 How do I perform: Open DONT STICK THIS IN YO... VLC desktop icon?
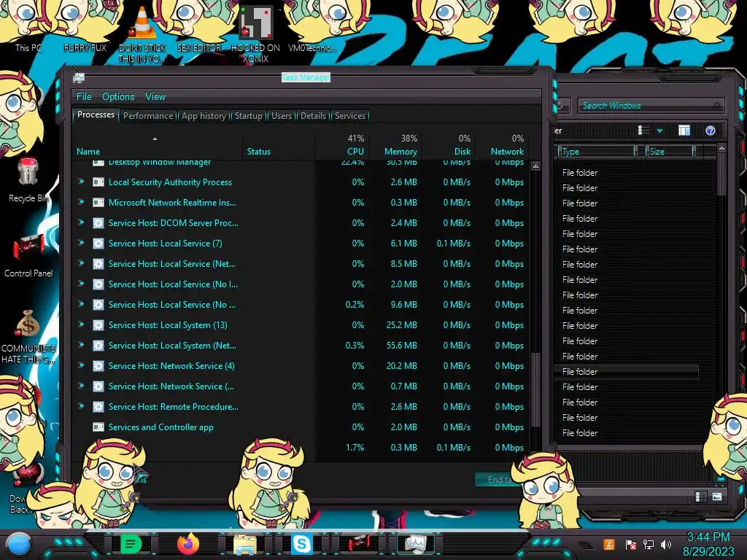tap(142, 34)
